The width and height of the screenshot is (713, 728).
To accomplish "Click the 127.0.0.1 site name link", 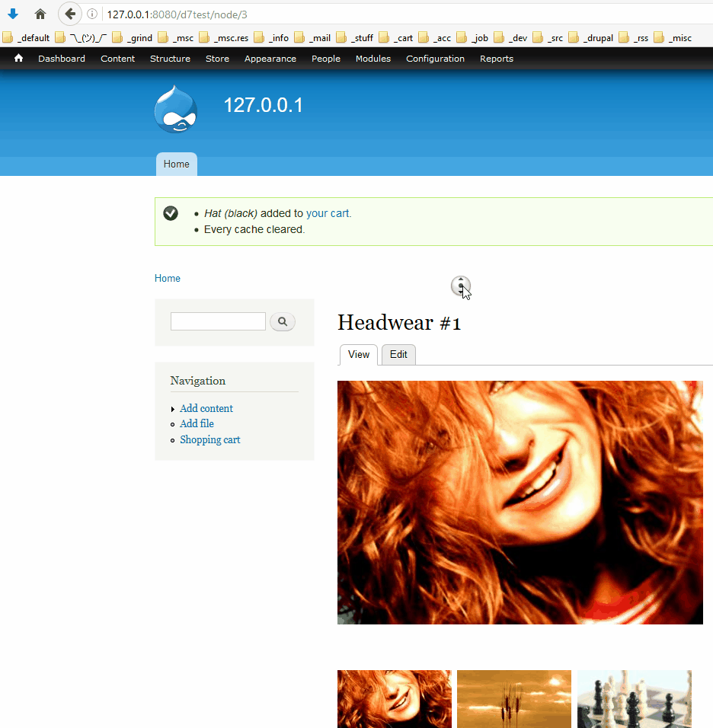I will [x=264, y=105].
